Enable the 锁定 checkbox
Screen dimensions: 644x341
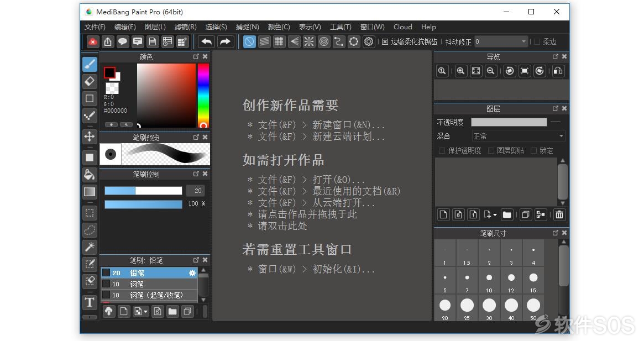pyautogui.click(x=534, y=151)
